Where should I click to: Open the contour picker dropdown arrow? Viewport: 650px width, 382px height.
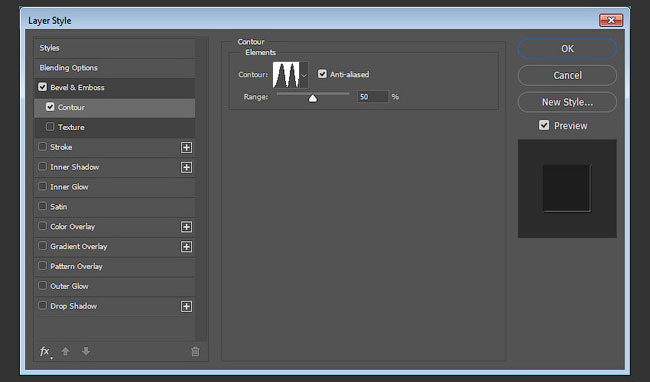304,75
